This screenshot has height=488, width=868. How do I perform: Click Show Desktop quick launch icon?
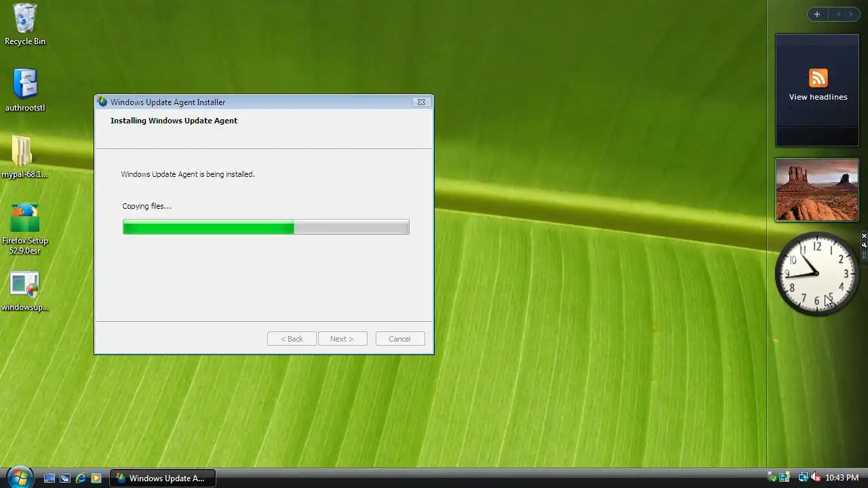pyautogui.click(x=50, y=478)
